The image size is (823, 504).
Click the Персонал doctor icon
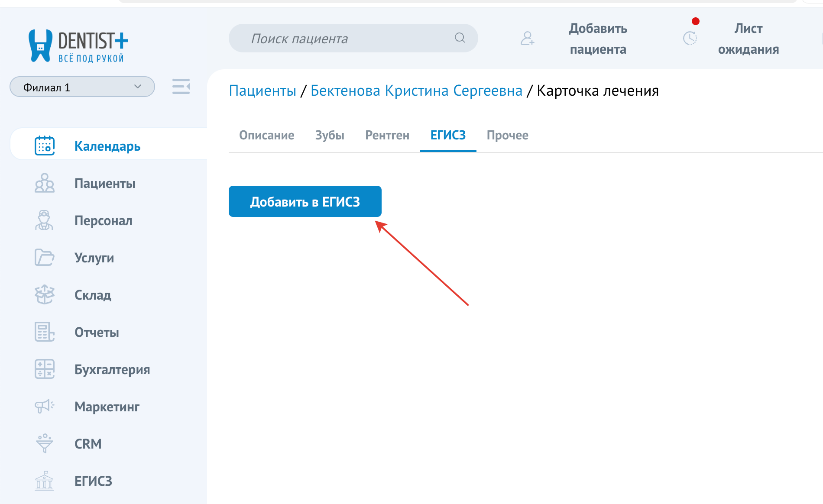[45, 220]
